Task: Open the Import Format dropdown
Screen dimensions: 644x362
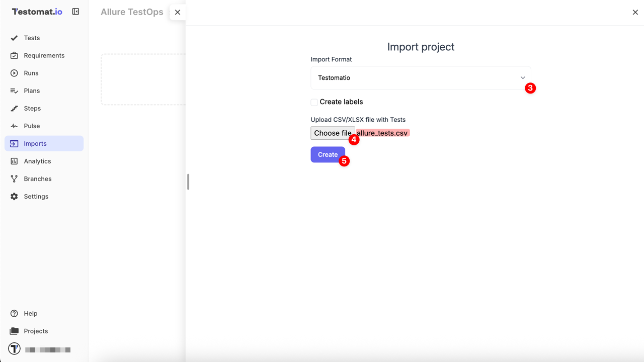Action: tap(421, 77)
